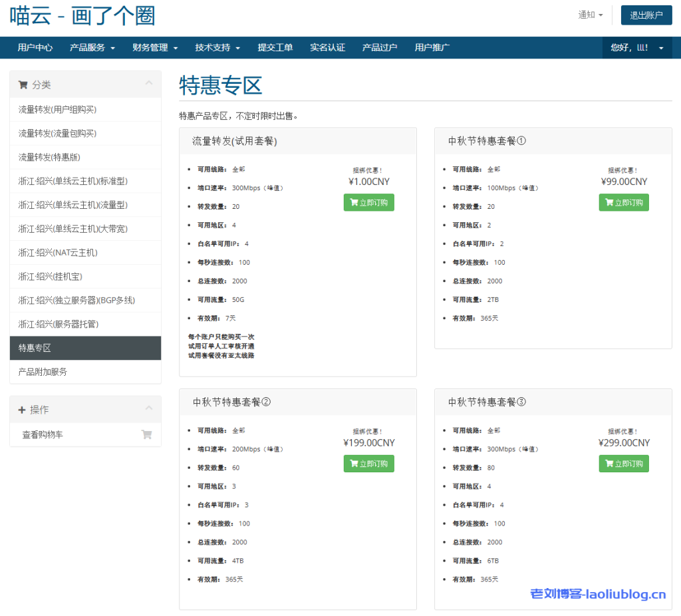Click the cart icon in 分类 header
This screenshot has height=616, width=681.
click(23, 85)
